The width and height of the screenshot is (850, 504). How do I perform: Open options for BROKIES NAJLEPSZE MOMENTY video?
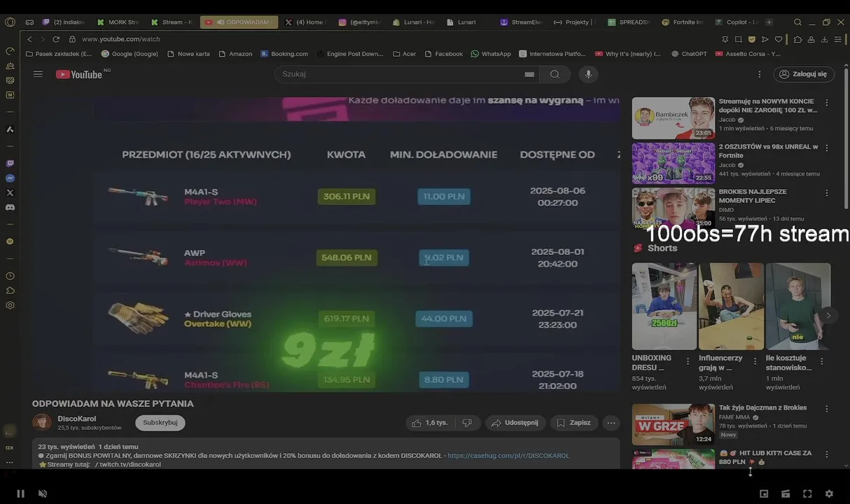826,192
